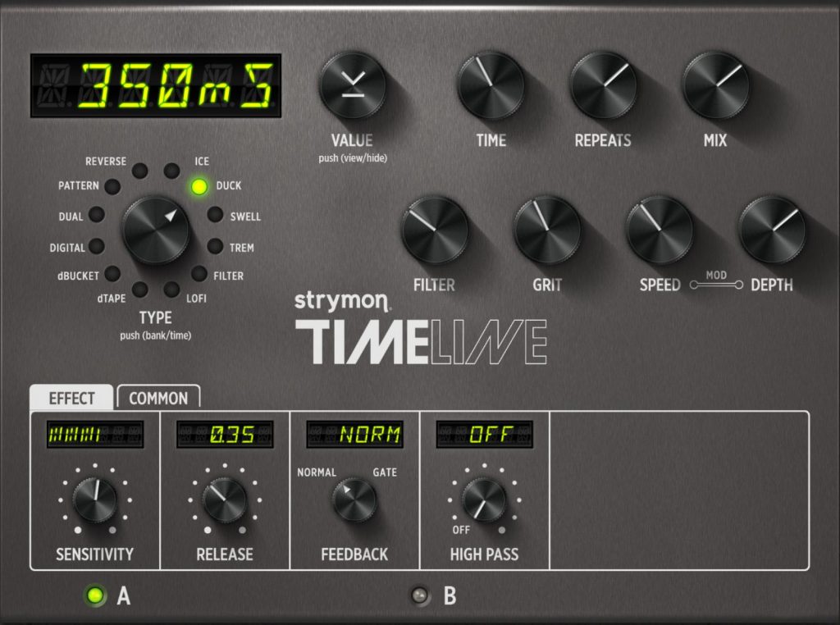This screenshot has height=625, width=840.
Task: Click the push (bank/time) label
Action: [x=155, y=335]
